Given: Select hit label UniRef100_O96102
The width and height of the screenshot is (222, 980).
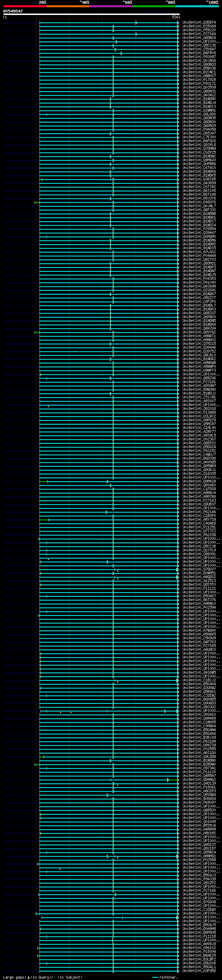Looking at the screenshot, I should [x=199, y=948].
